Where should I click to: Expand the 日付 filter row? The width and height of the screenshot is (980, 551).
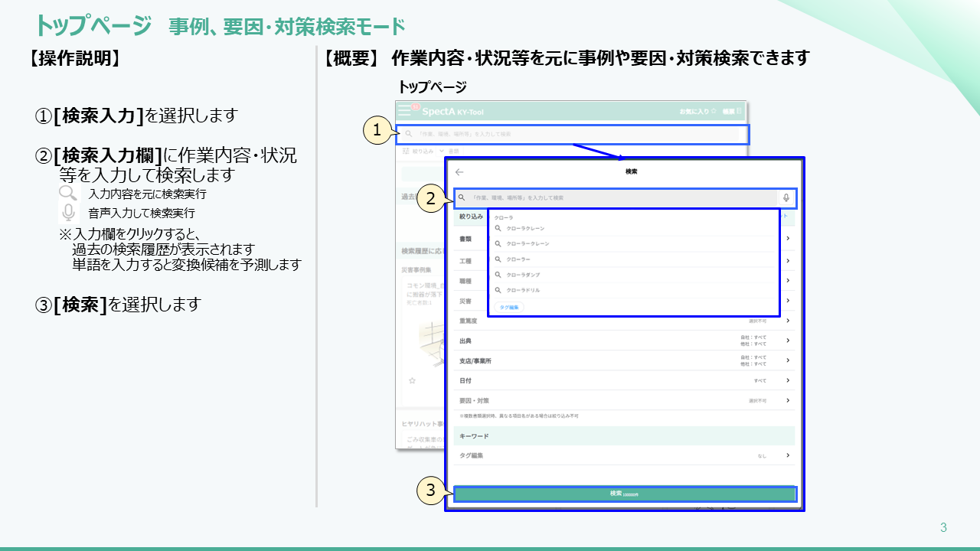coord(788,380)
